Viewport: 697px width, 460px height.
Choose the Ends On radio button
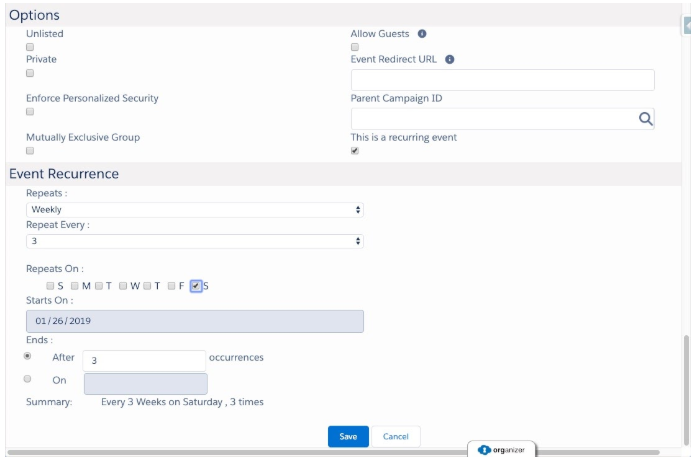coord(28,379)
